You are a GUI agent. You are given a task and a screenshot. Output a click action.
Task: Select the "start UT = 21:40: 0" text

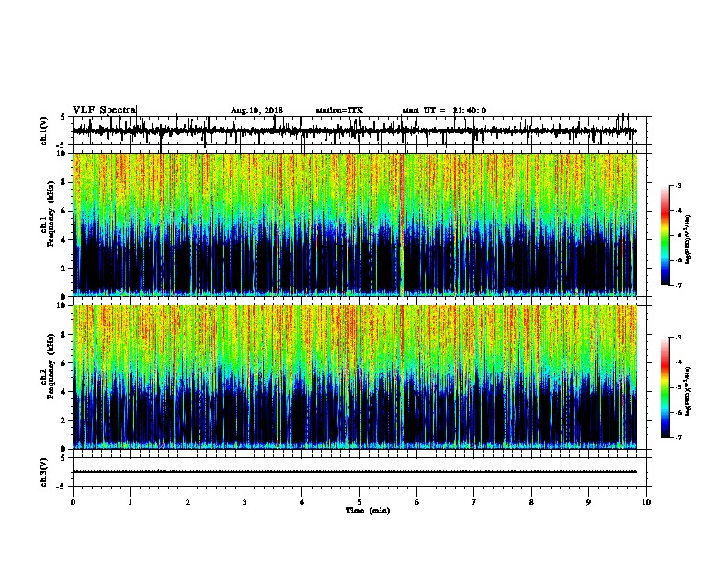[444, 110]
